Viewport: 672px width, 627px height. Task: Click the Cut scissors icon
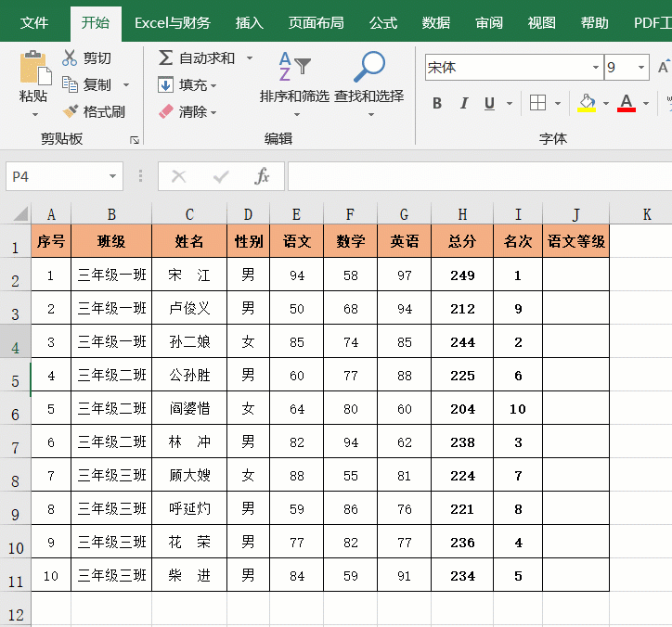(x=70, y=58)
